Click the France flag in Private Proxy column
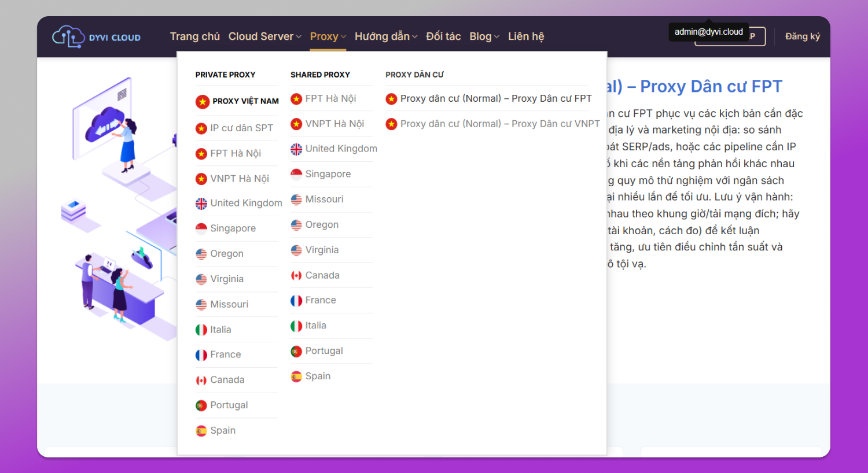Screen dimensions: 868x473 [x=201, y=355]
